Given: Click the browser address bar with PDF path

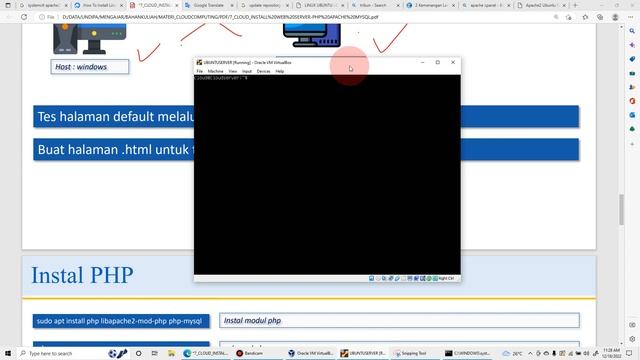Looking at the screenshot, I should tap(294, 17).
